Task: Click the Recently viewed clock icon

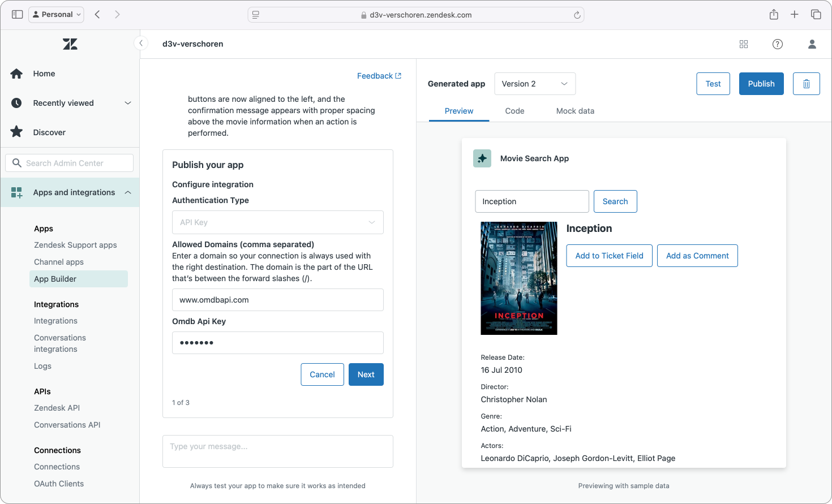Action: [x=16, y=103]
